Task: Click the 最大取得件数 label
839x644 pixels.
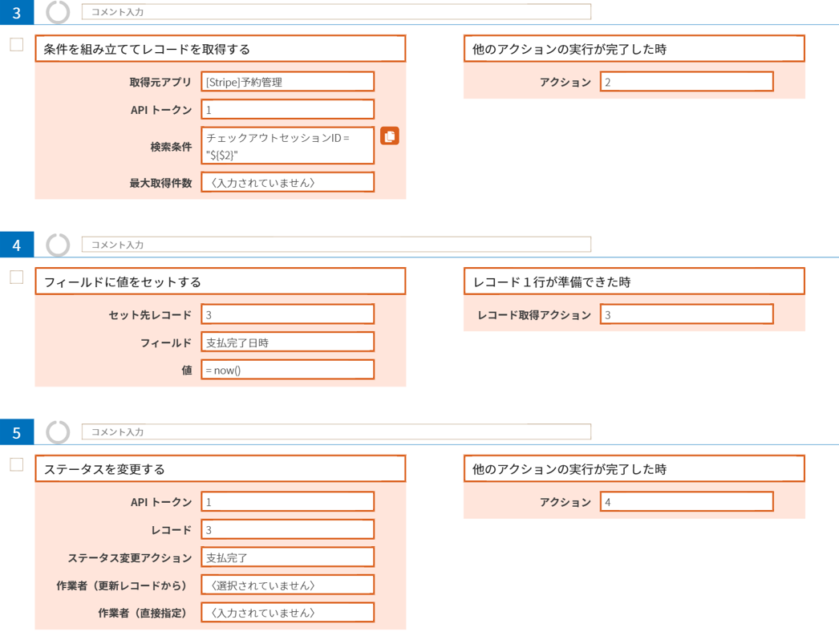Action: 160,183
